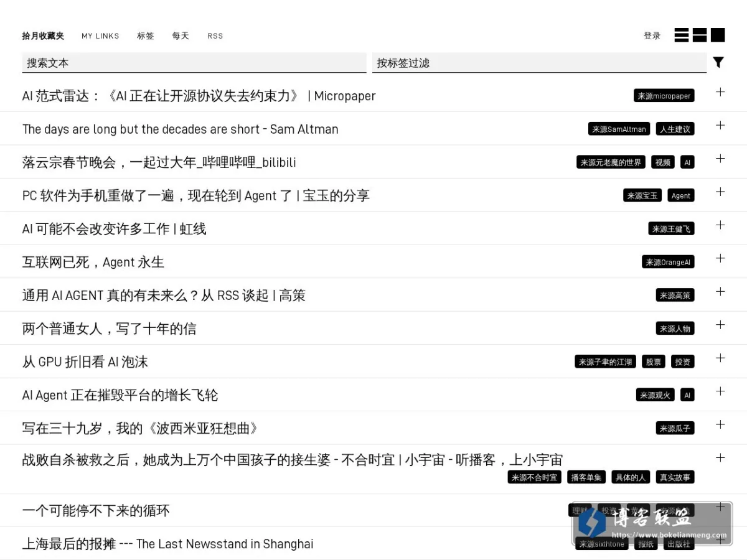Viewport: 747px width, 560px height.
Task: Filter by 来源micropaper tag
Action: (x=664, y=96)
